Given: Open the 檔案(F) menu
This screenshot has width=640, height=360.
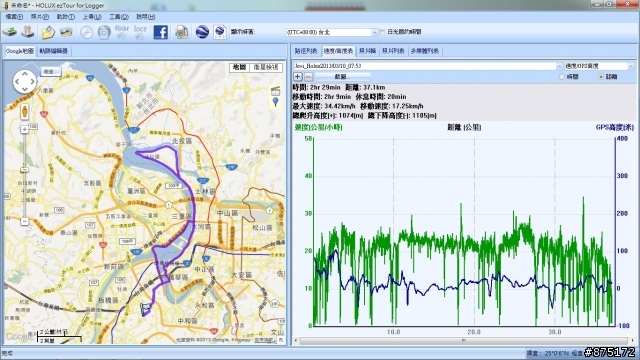Looking at the screenshot, I should point(14,17).
